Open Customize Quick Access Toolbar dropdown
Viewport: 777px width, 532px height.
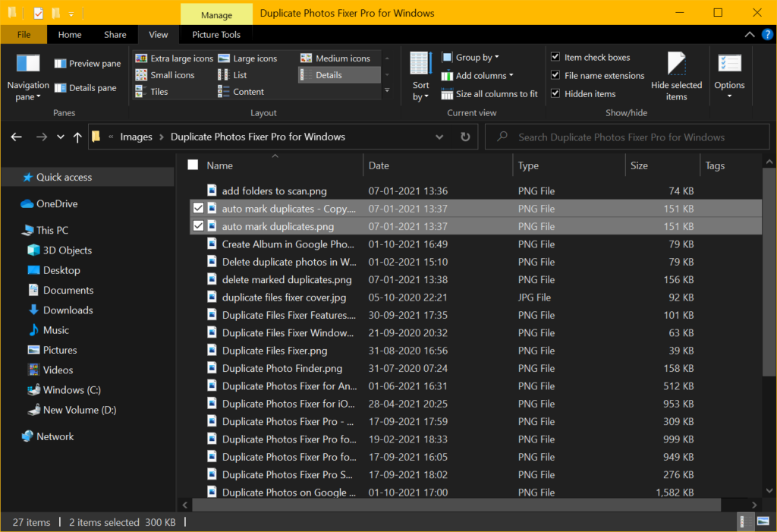click(71, 14)
